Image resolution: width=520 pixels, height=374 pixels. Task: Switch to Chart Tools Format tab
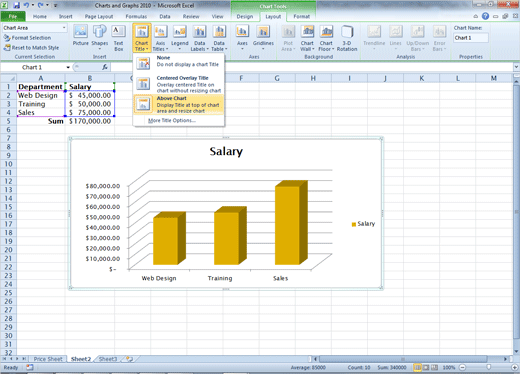point(301,16)
